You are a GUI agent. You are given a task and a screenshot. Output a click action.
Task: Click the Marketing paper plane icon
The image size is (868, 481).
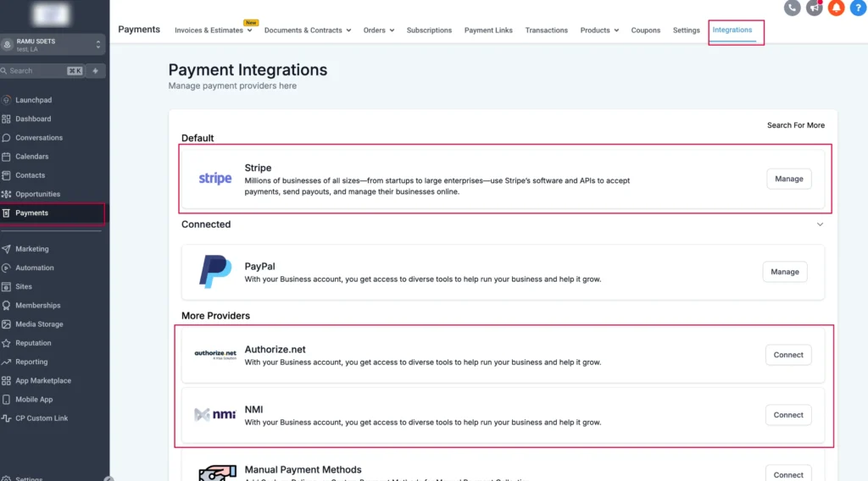pos(6,249)
